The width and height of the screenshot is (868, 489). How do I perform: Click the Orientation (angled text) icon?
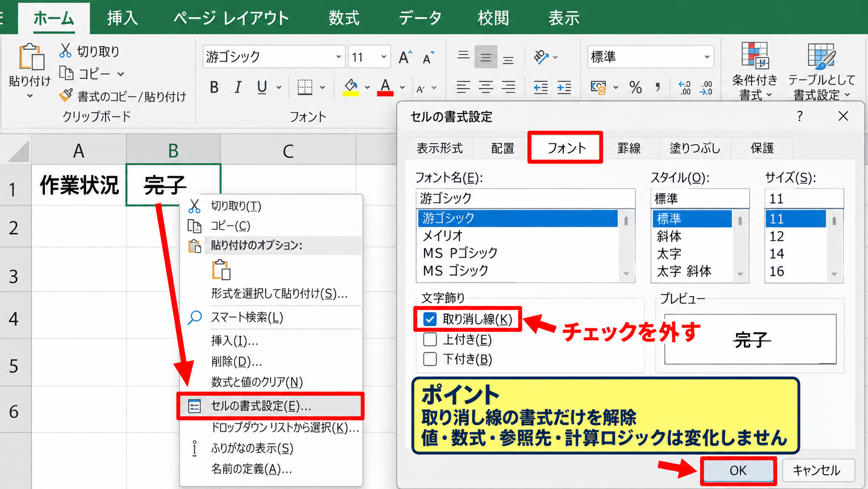point(541,57)
